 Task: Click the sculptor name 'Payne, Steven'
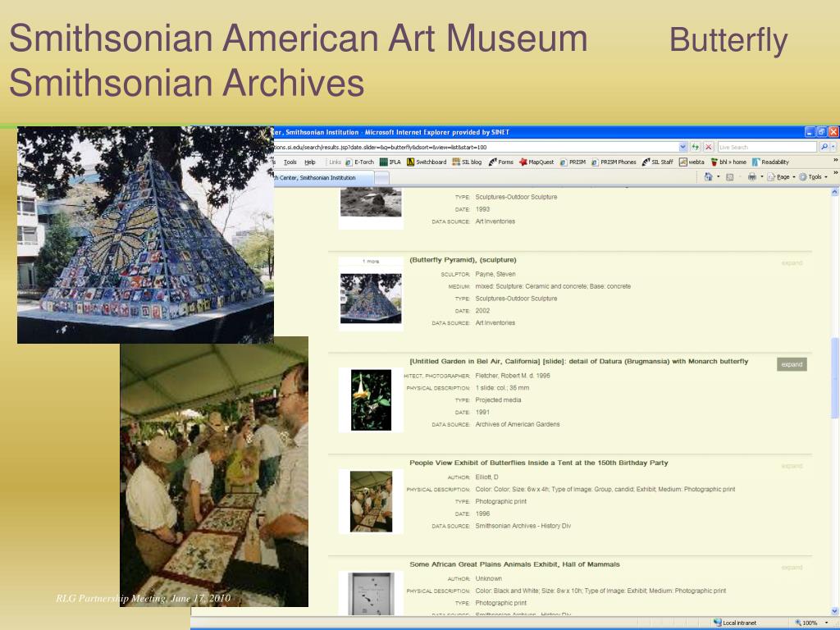(495, 274)
